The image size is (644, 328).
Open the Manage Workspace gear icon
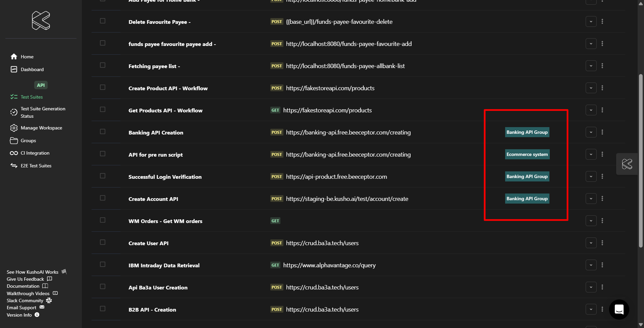(14, 128)
